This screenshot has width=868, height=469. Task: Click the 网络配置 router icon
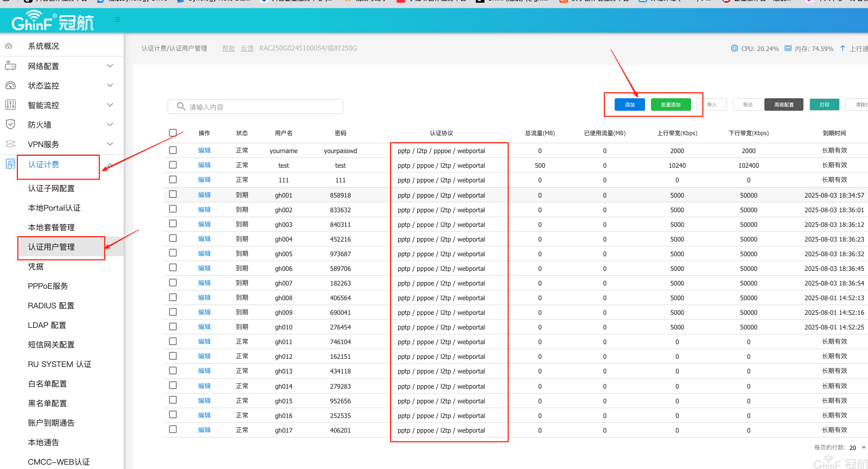10,66
